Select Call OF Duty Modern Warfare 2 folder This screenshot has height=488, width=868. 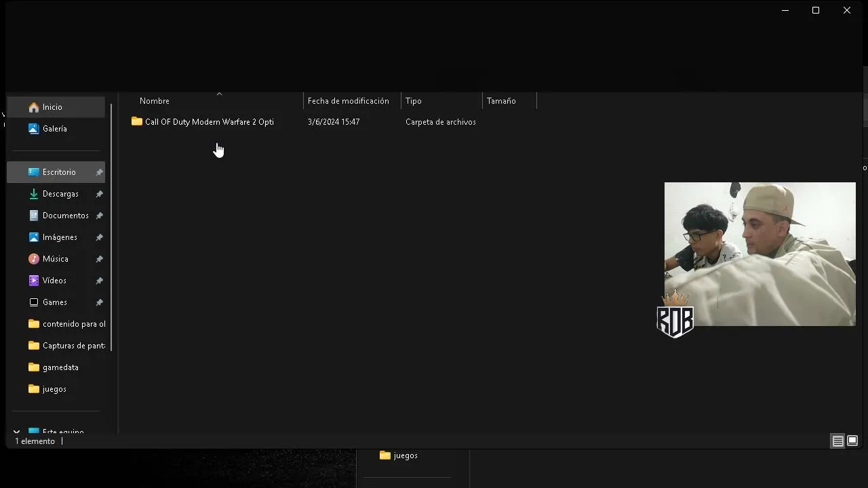click(210, 122)
